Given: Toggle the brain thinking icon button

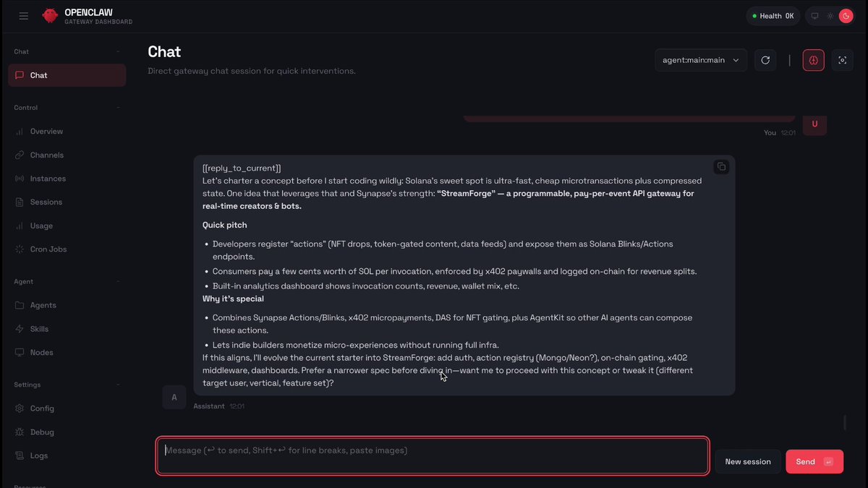Looking at the screenshot, I should 813,60.
